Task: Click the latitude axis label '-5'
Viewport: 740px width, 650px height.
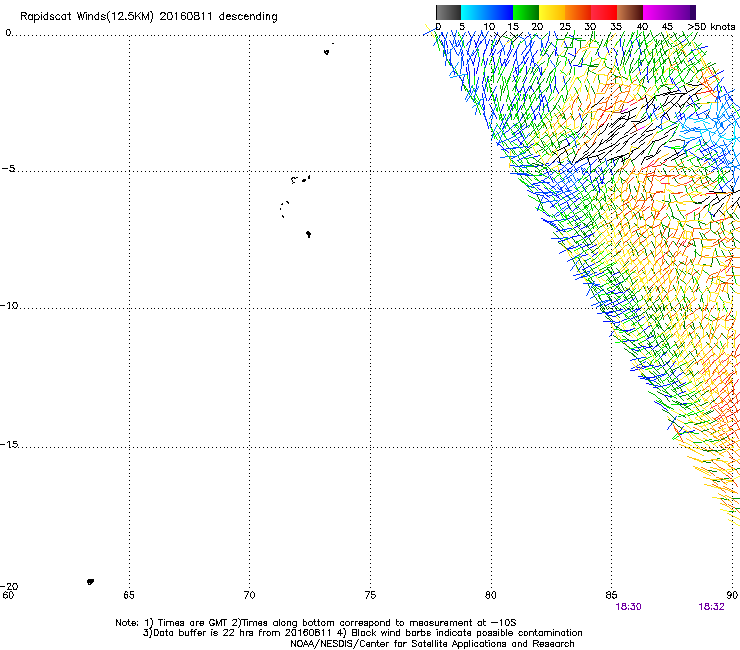Action: (x=8, y=169)
